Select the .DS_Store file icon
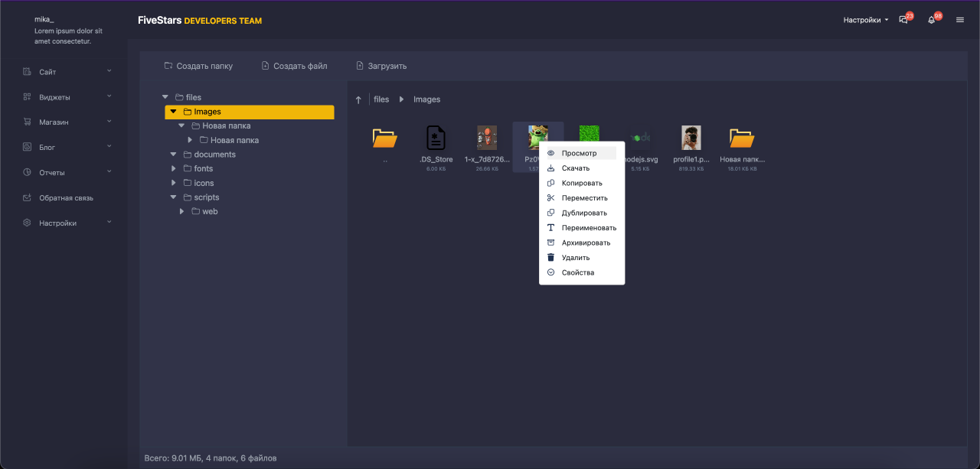 pyautogui.click(x=436, y=138)
